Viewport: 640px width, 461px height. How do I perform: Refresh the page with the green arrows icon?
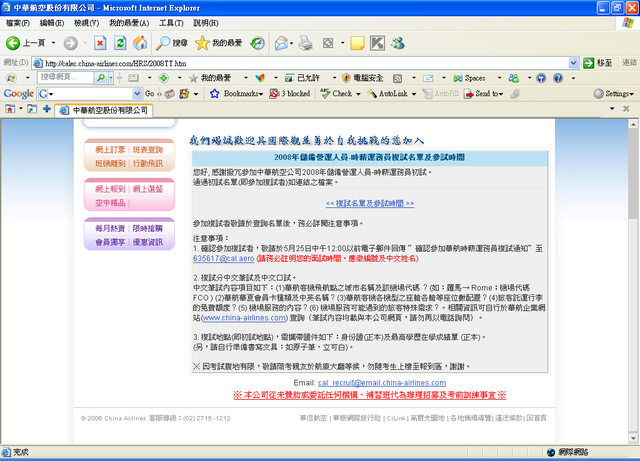pos(120,43)
